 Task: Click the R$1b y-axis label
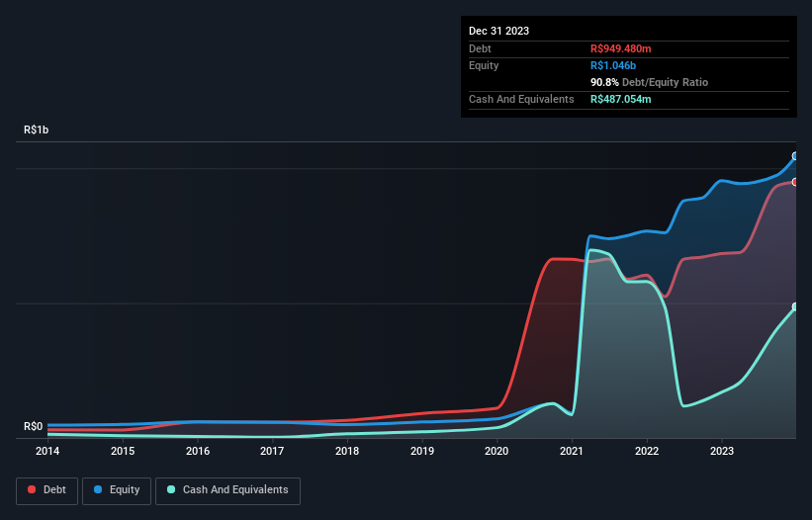[x=37, y=130]
